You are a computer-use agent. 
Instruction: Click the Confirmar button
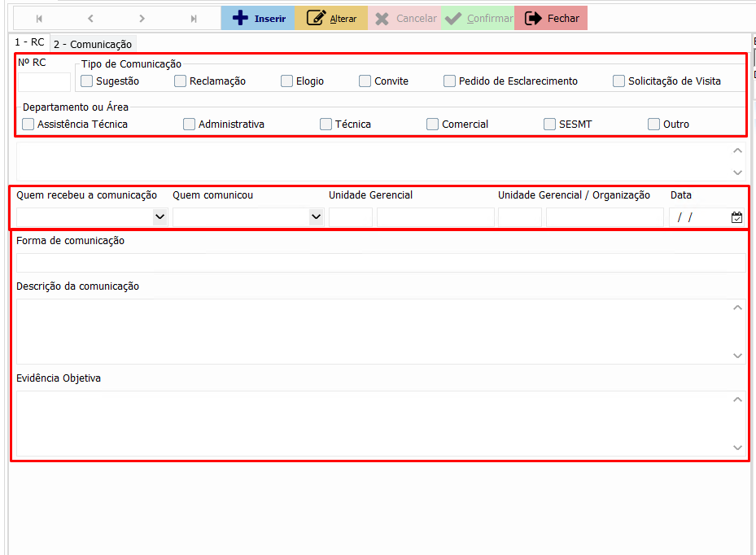tap(478, 18)
